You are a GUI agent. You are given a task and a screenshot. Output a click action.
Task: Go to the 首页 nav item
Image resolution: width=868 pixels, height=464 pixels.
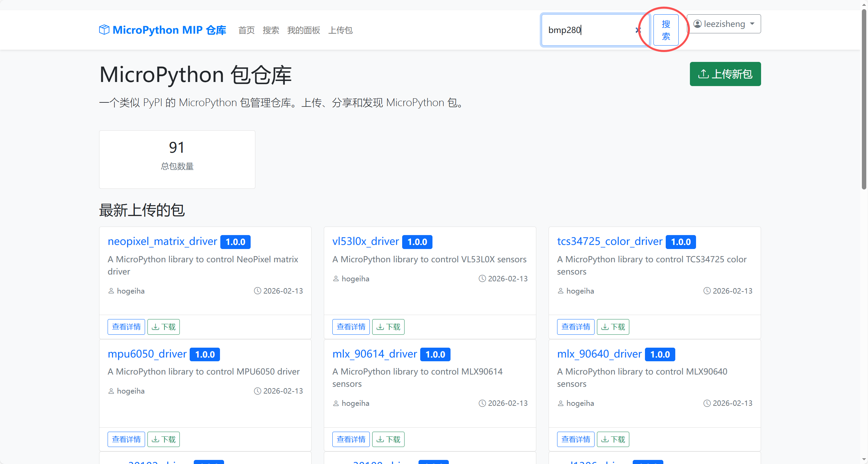[247, 30]
